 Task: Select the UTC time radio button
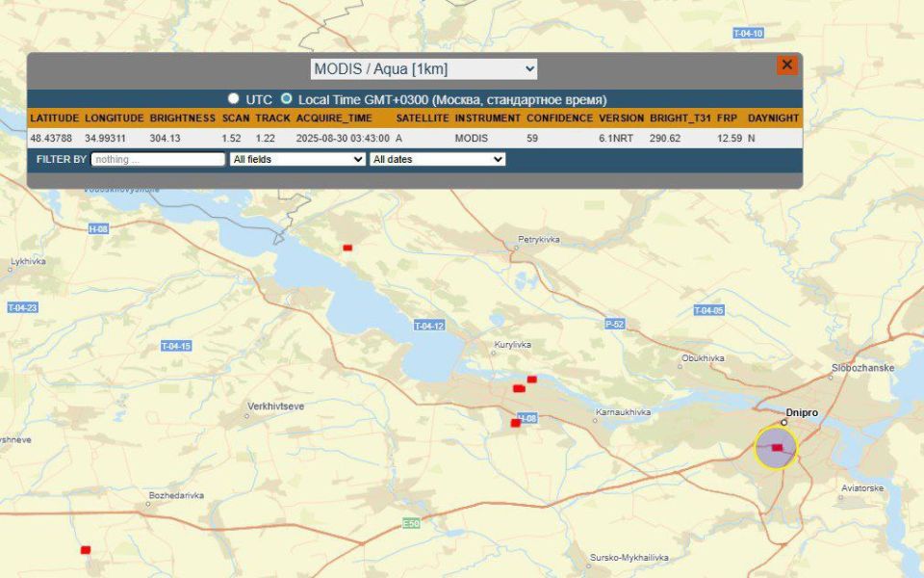233,99
